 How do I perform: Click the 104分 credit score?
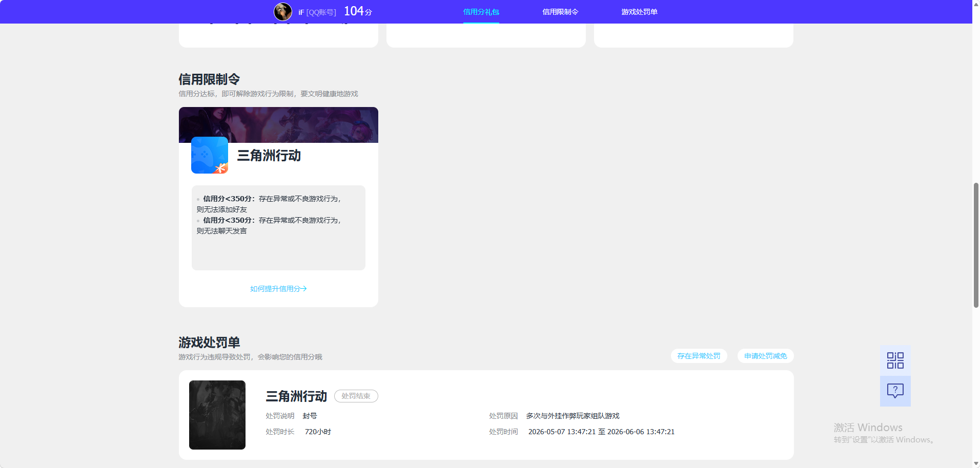point(358,11)
